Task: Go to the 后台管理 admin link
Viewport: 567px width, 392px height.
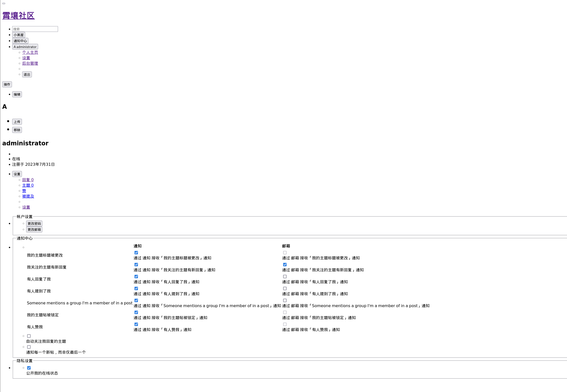Action: pyautogui.click(x=30, y=63)
